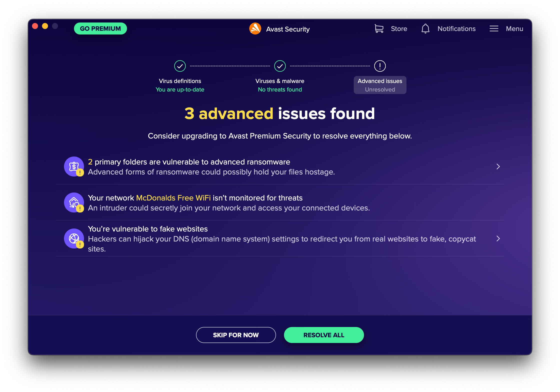The image size is (560, 392).
Task: Click the McDonalds Free WiFi highlighted name
Action: click(x=173, y=198)
